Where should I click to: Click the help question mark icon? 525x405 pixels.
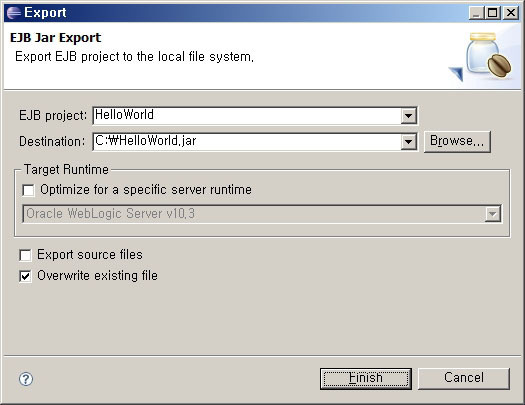point(26,379)
